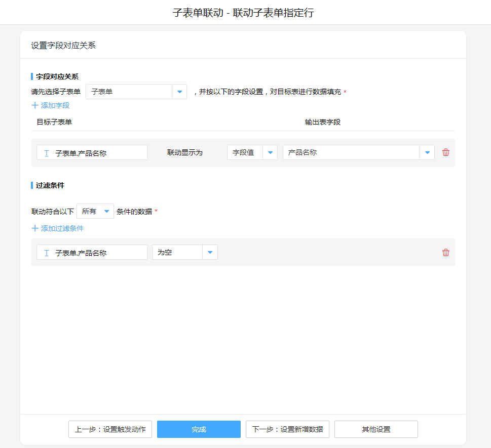The image size is (491, 448).
Task: Click the 添加过滤条件 link
Action: click(x=62, y=228)
